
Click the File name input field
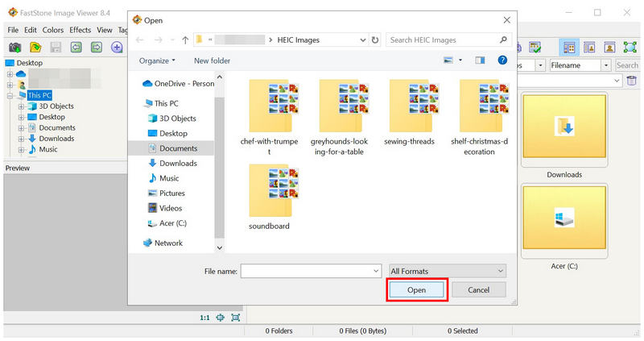pyautogui.click(x=311, y=271)
